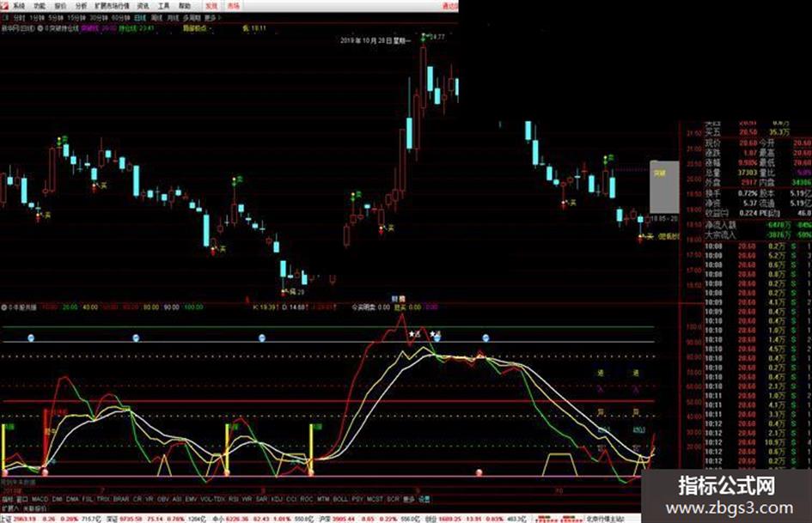
Task: Select the FSL indicator tab
Action: [88, 499]
